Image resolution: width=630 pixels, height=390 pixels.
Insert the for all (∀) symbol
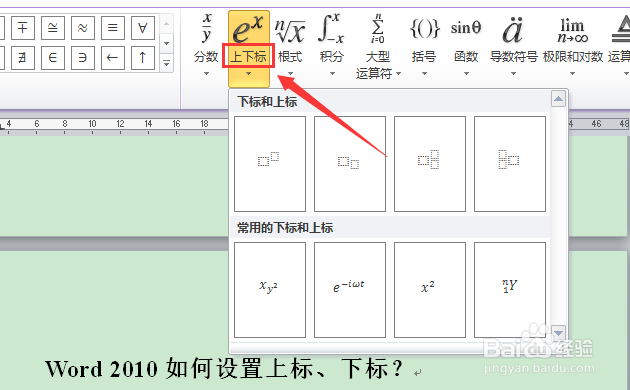[143, 28]
